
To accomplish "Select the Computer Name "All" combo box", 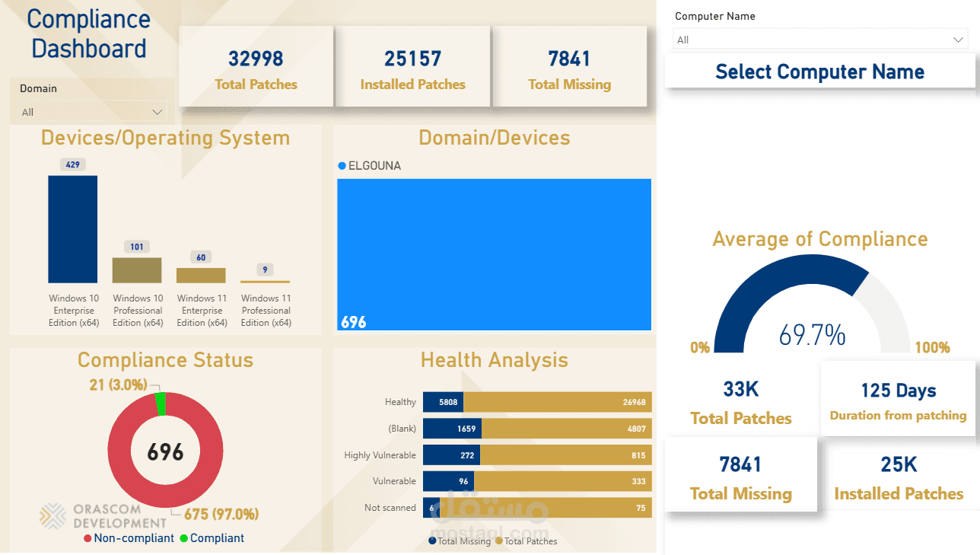I will (820, 40).
